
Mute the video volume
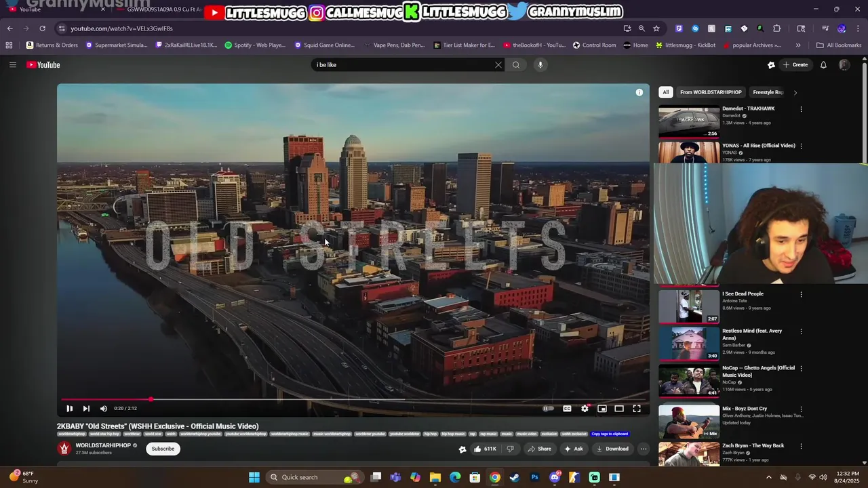click(104, 409)
